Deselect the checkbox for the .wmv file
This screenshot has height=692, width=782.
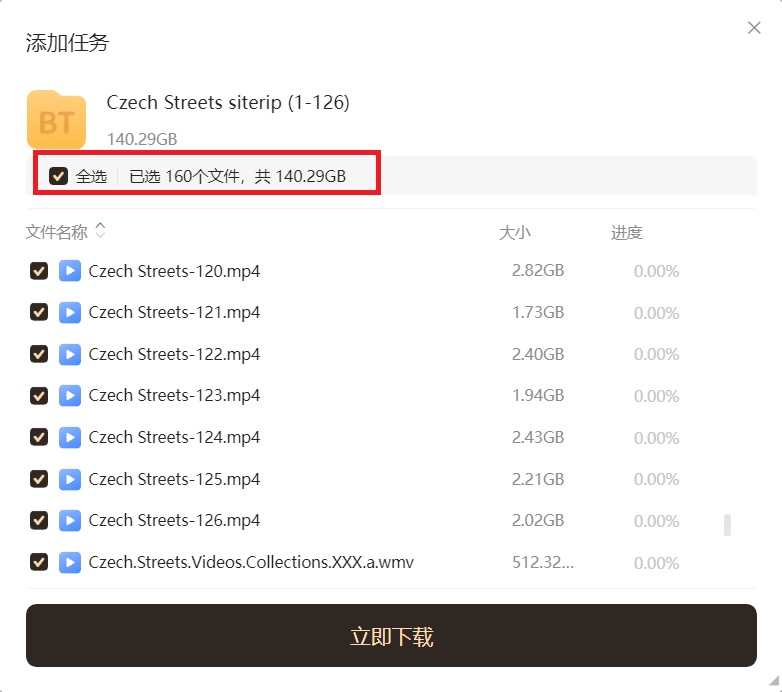point(39,562)
